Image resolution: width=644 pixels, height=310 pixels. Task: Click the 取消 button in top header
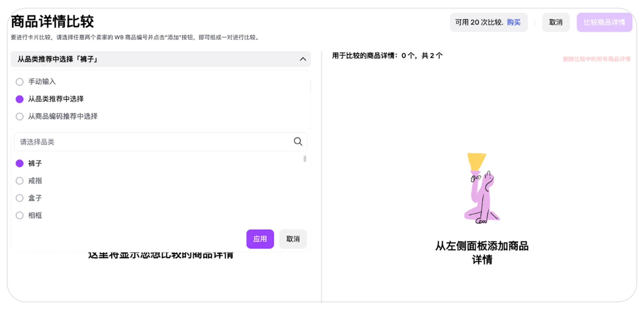click(556, 22)
